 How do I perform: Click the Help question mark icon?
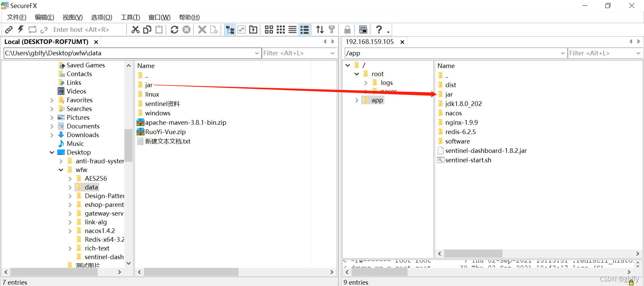point(379,30)
